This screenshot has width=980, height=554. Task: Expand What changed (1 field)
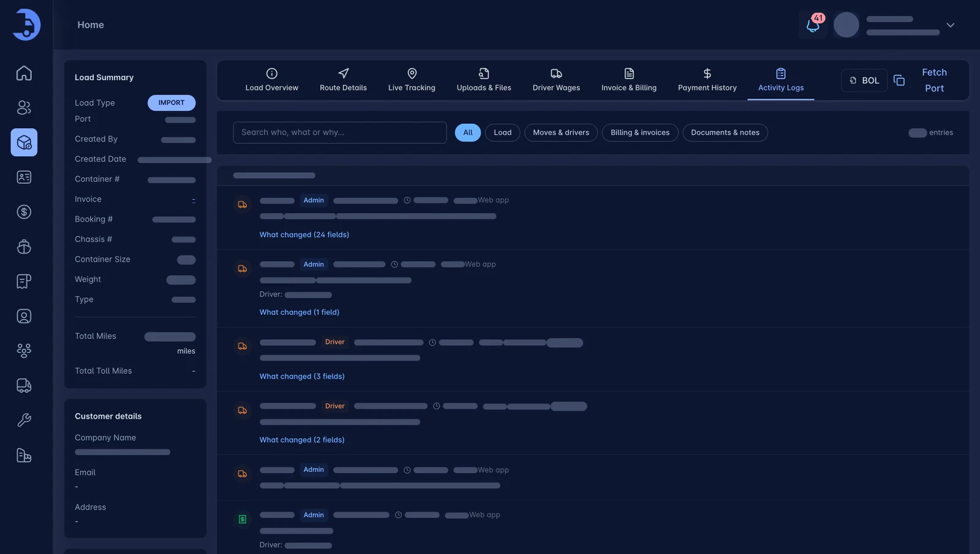click(x=300, y=312)
